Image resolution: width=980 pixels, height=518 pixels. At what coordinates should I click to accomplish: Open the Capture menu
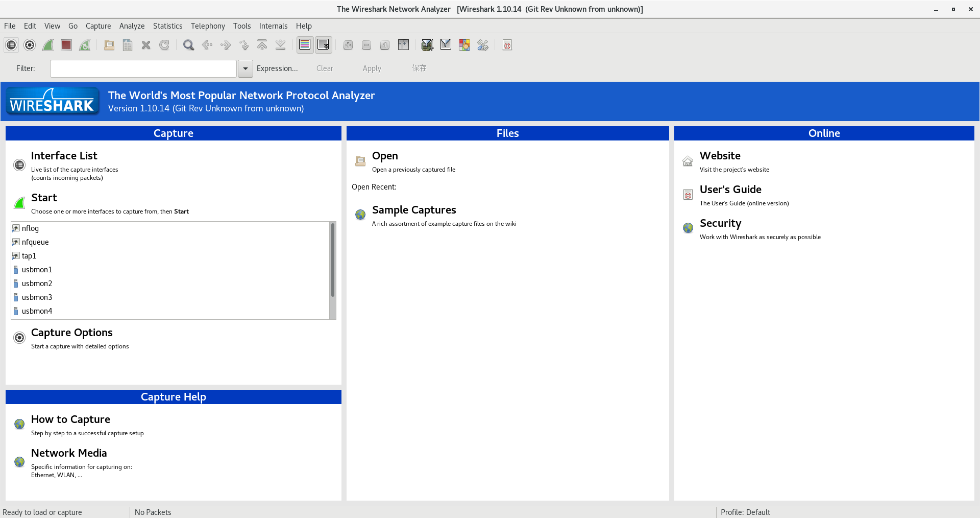click(x=99, y=26)
